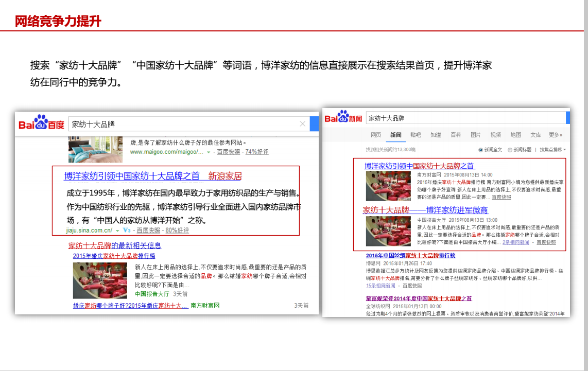Screen dimensions: 588x371
Task: Click the V3 credibility badge after jiaju.sina.com.cn
Action: coord(127,231)
